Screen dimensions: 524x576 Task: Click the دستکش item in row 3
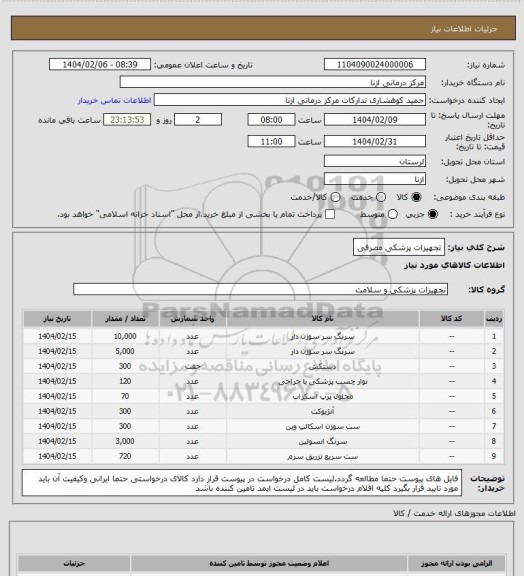coord(323,366)
